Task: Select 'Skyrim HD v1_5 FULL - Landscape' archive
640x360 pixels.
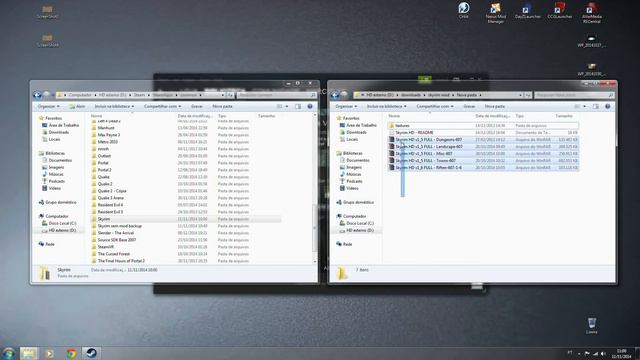Action: pyautogui.click(x=483, y=147)
